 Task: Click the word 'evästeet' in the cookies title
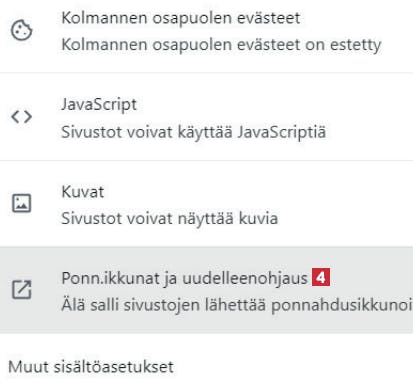(268, 18)
